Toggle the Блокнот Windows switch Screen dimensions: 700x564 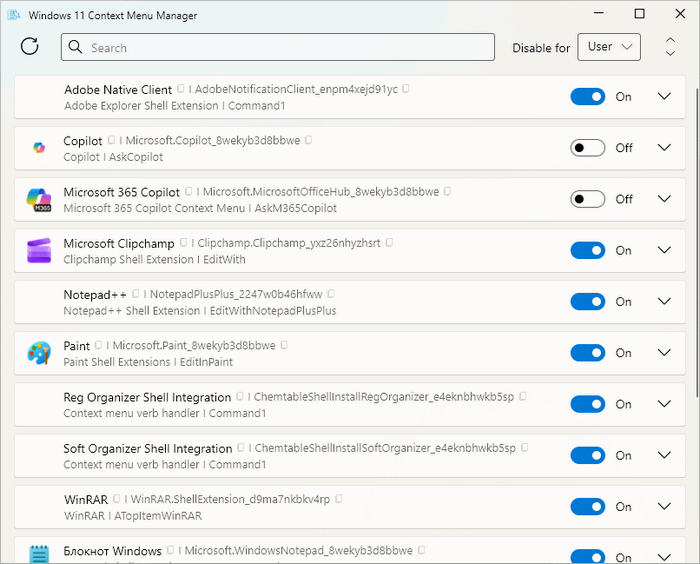click(x=588, y=556)
